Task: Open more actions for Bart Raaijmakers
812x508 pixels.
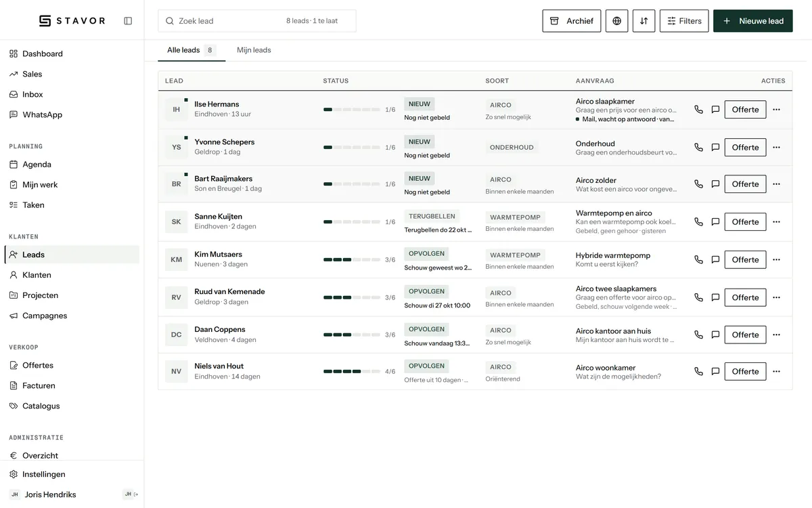Action: (776, 184)
